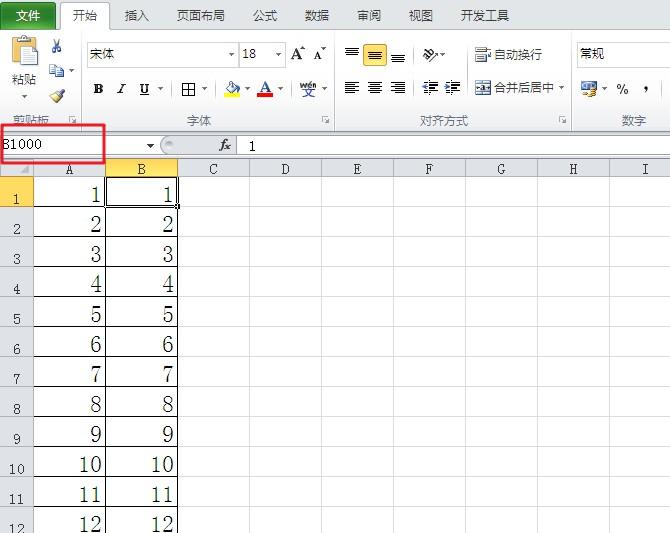Open accounting format dropdown arrow
The image size is (670, 533).
(605, 89)
